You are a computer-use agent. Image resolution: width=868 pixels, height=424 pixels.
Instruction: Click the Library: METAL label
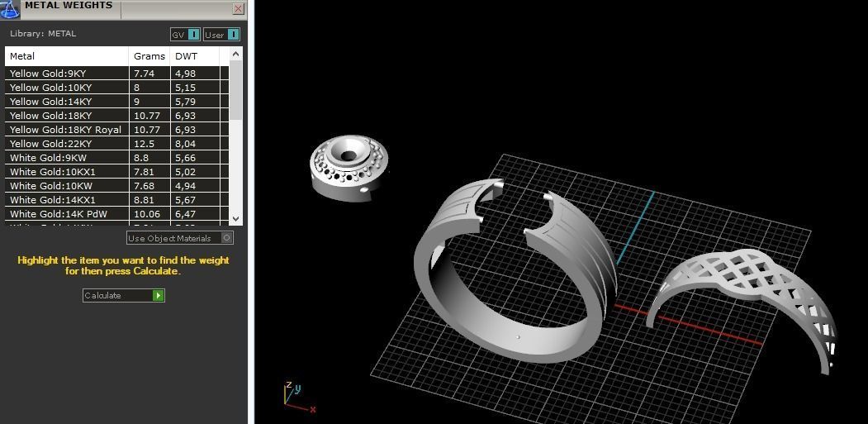click(43, 33)
